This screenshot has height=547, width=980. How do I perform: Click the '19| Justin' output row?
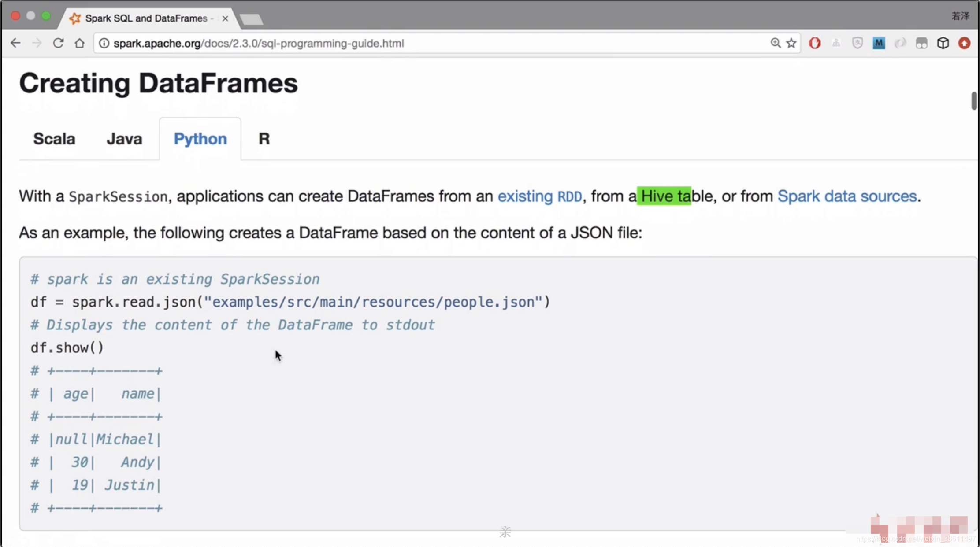tap(96, 485)
